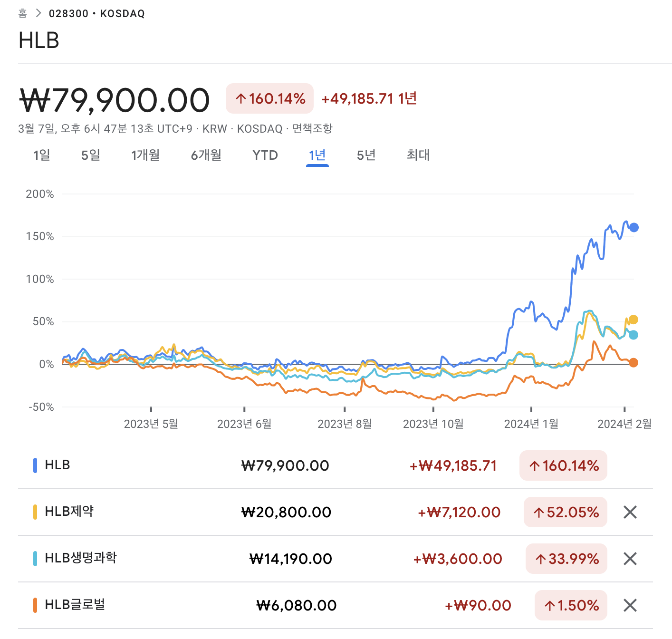The image size is (672, 639).
Task: Click the breadcrumb chevron arrow
Action: tap(38, 13)
